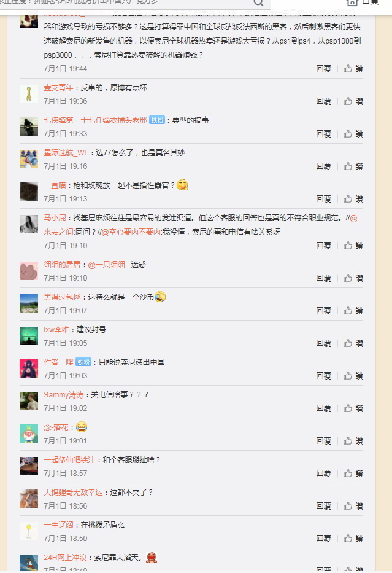Reply to 作者三嘤's comment
This screenshot has width=392, height=573.
click(x=323, y=376)
